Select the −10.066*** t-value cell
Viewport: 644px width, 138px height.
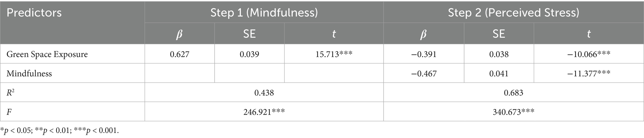(589, 54)
